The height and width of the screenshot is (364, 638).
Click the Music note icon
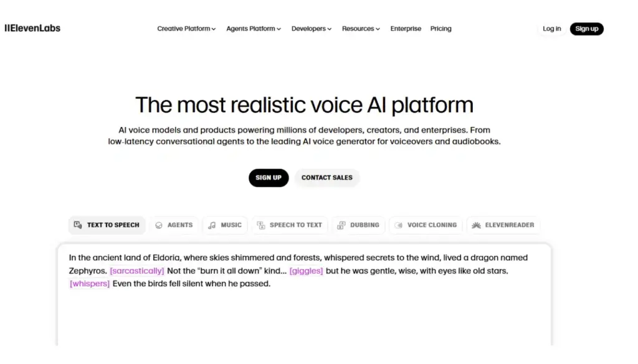(212, 225)
